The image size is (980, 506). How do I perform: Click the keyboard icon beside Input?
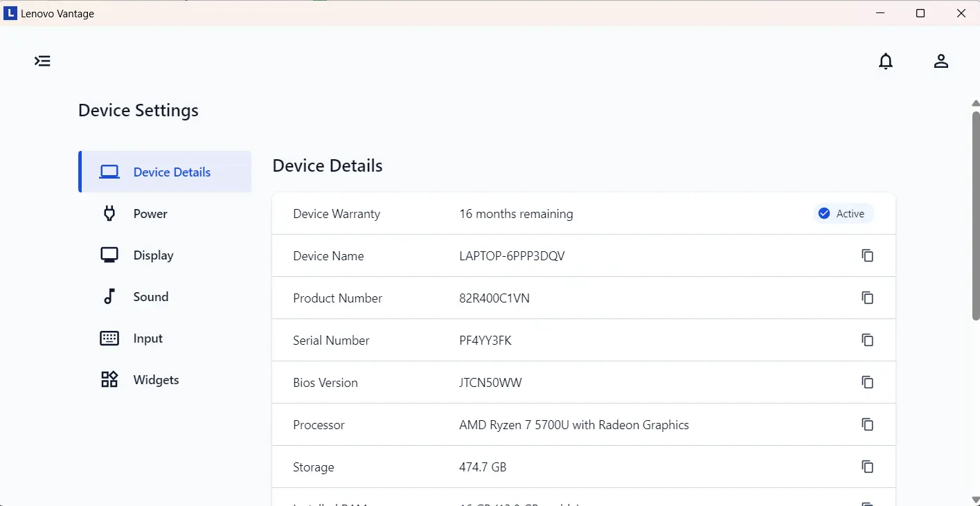tap(109, 338)
